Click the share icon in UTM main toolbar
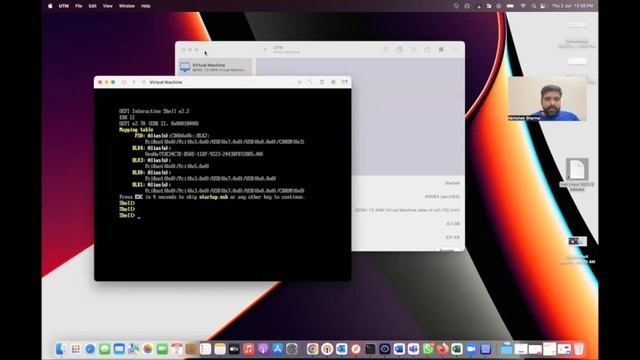The width and height of the screenshot is (640, 360). pos(427,50)
